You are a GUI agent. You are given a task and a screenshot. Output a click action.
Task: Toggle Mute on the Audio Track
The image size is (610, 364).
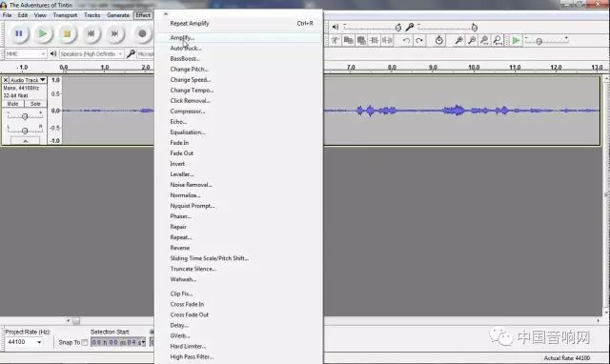(x=12, y=104)
